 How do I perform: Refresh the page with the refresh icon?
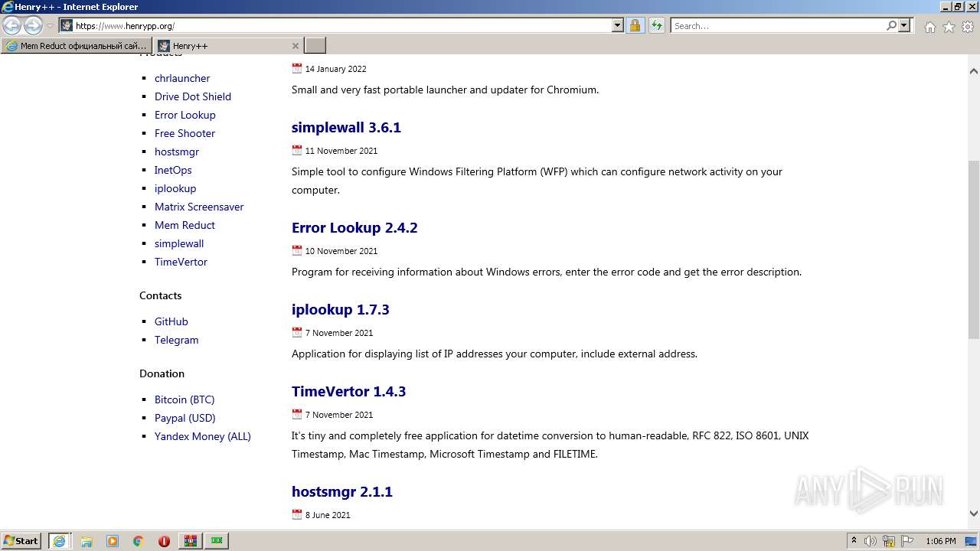pos(656,25)
